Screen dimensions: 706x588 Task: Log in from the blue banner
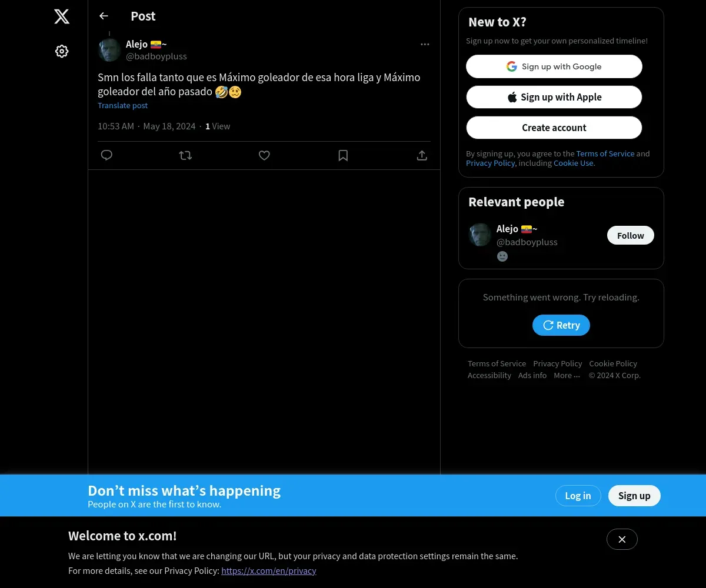click(x=578, y=496)
